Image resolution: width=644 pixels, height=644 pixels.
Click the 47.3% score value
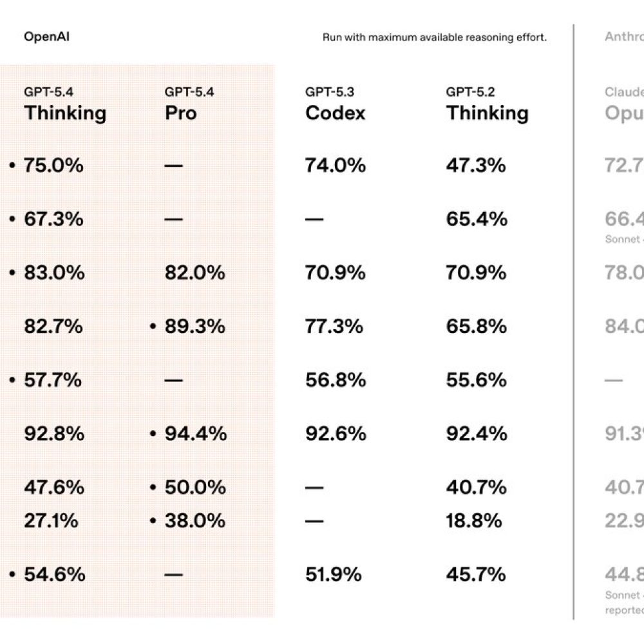pyautogui.click(x=476, y=166)
